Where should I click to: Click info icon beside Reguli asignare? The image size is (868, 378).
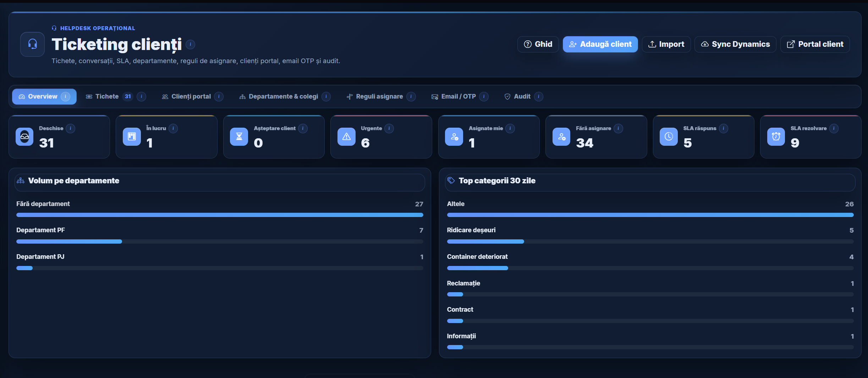pos(411,96)
